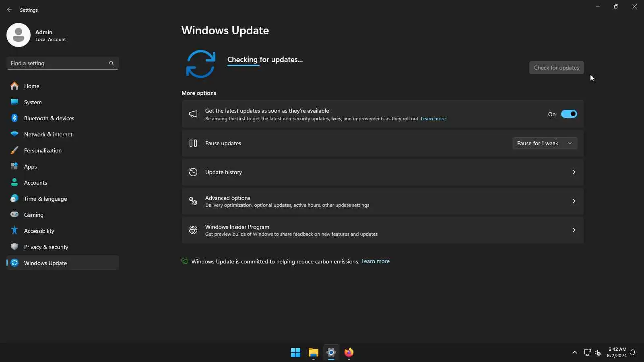Click the muted volume tray icon
The image size is (644, 362).
598,352
